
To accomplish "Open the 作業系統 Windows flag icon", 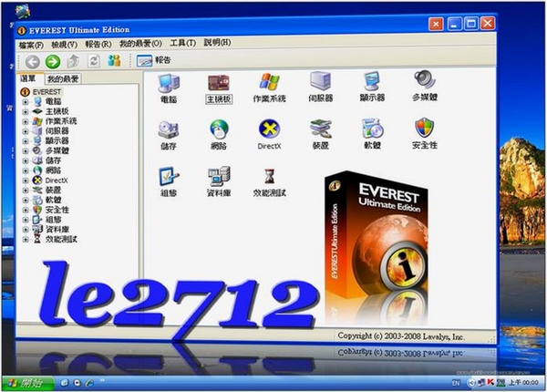I will click(269, 88).
